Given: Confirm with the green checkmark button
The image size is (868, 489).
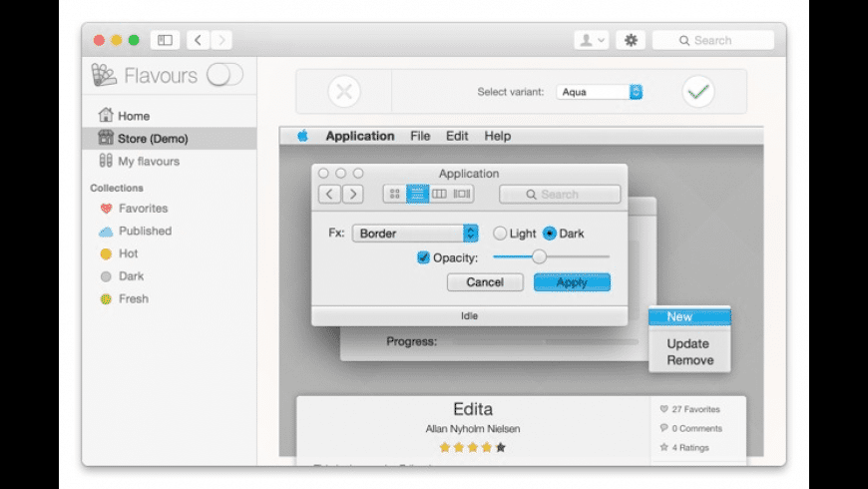Looking at the screenshot, I should point(698,92).
